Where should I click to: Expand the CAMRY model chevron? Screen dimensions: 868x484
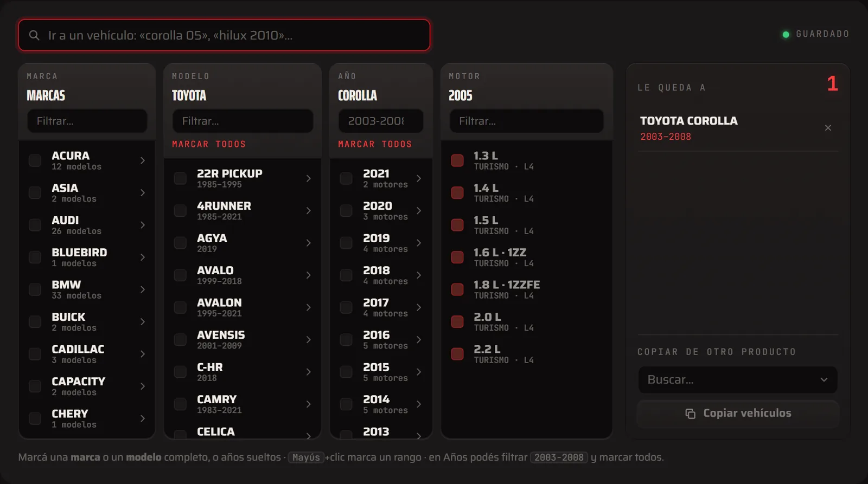coord(309,404)
